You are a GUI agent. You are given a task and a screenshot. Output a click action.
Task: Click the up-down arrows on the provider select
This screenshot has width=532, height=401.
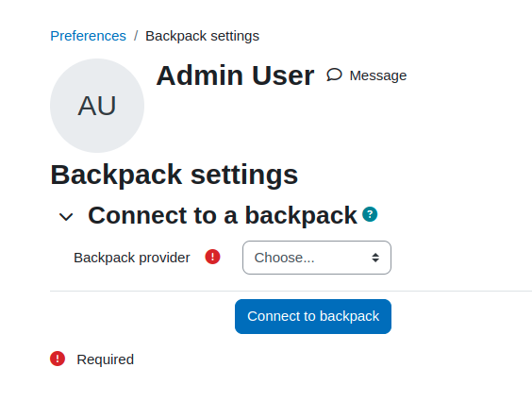click(x=375, y=258)
